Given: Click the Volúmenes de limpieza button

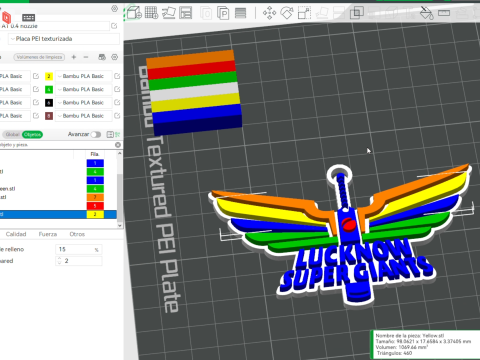Looking at the screenshot, I should (39, 57).
